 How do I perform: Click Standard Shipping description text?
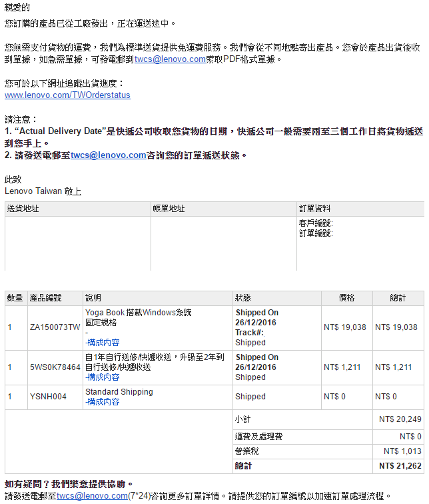119,392
